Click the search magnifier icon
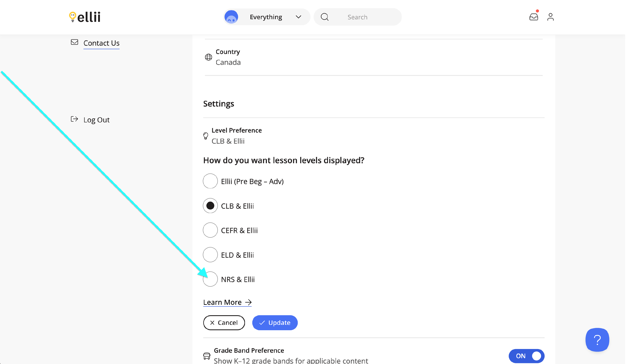The height and width of the screenshot is (364, 626). [325, 17]
